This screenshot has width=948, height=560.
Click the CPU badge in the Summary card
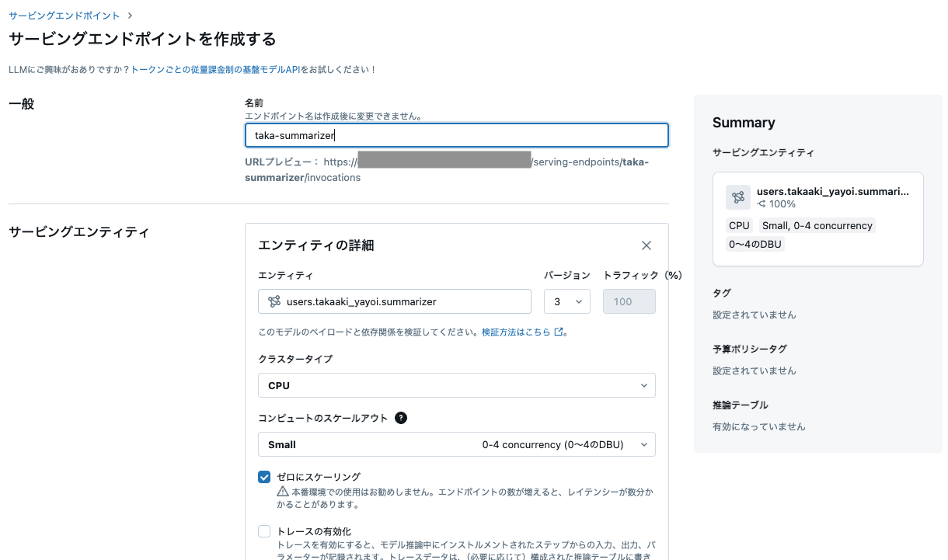pyautogui.click(x=739, y=224)
